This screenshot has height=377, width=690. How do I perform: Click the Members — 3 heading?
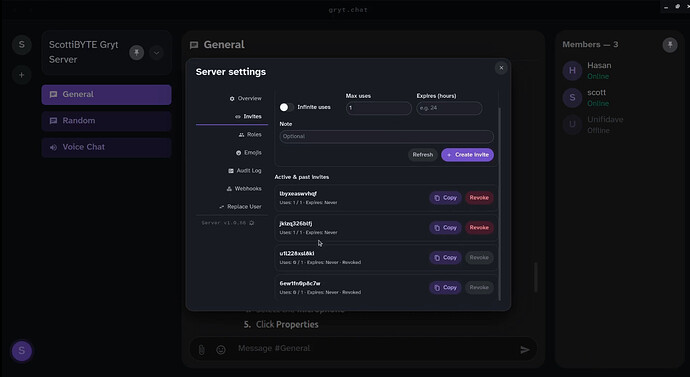click(590, 44)
